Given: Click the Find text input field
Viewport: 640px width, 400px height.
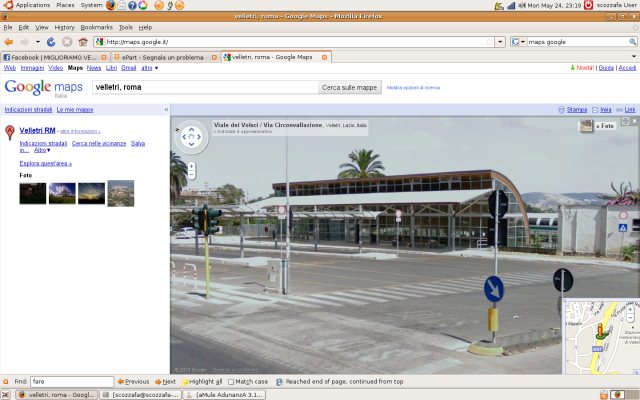Looking at the screenshot, I should pos(70,381).
